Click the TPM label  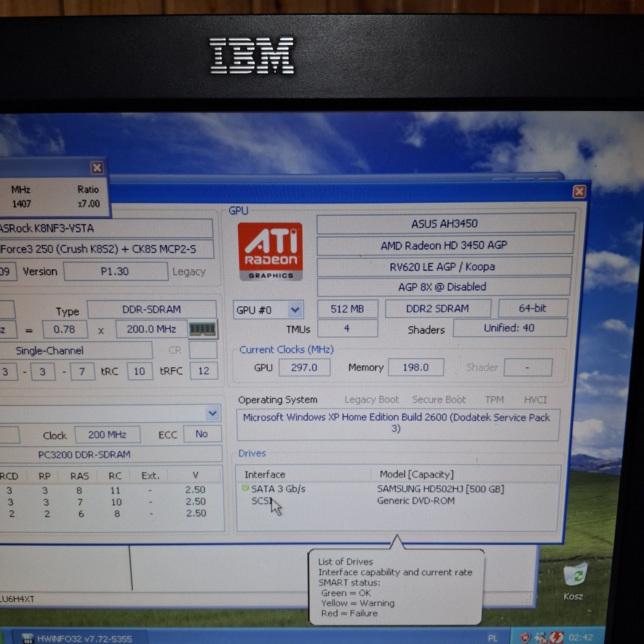494,400
